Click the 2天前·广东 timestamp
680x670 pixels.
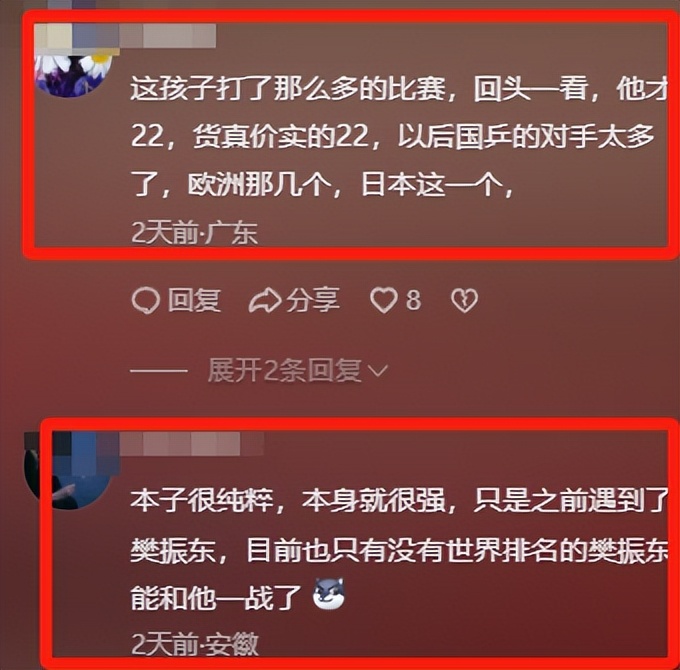[194, 233]
